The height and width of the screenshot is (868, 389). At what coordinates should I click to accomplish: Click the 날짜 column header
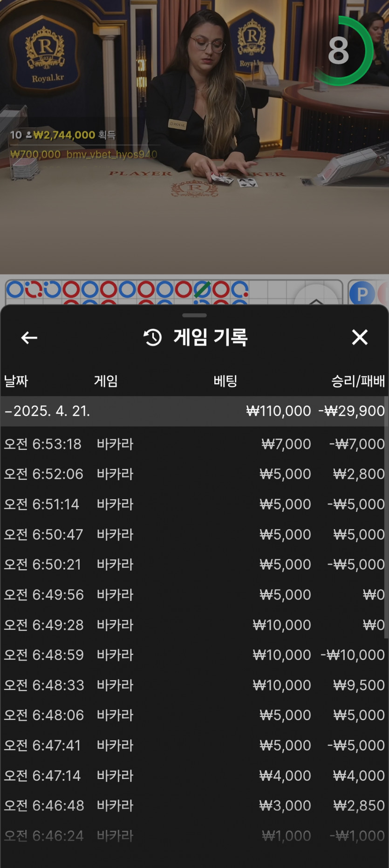[x=16, y=381]
